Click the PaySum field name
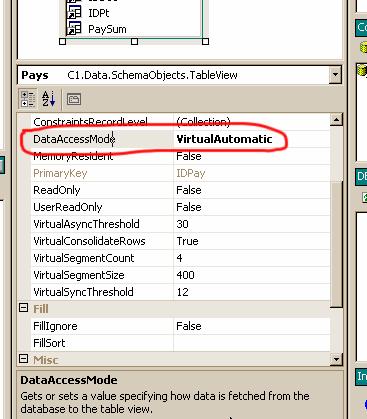 [x=107, y=29]
